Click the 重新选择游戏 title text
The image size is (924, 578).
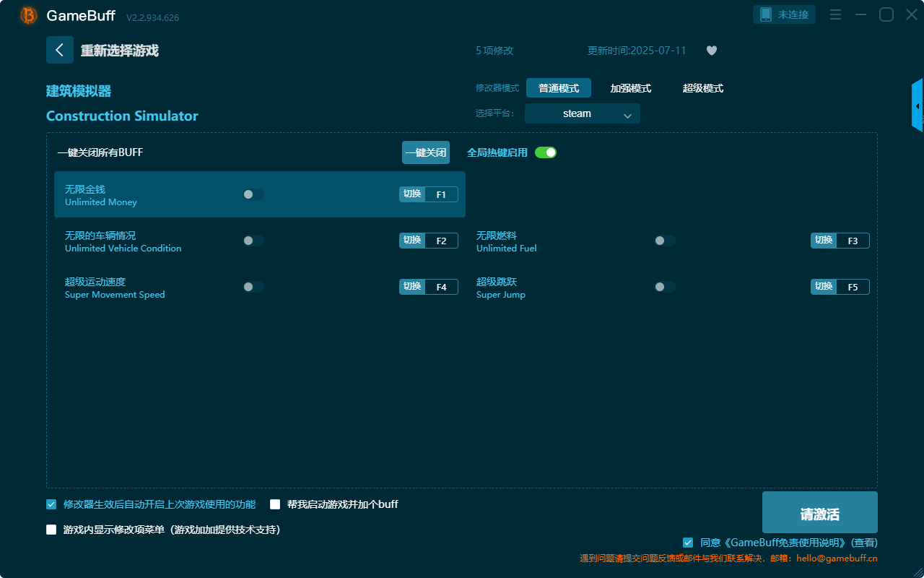[120, 51]
